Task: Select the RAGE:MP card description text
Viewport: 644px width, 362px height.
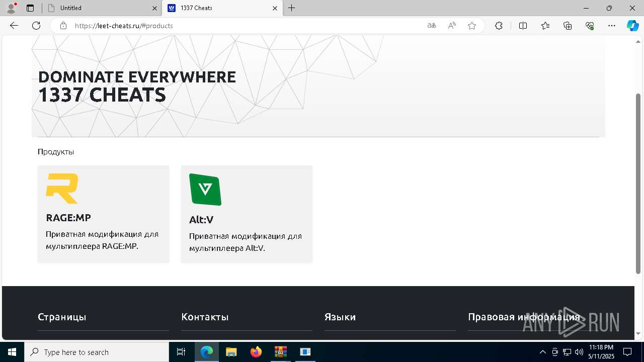Action: (102, 240)
